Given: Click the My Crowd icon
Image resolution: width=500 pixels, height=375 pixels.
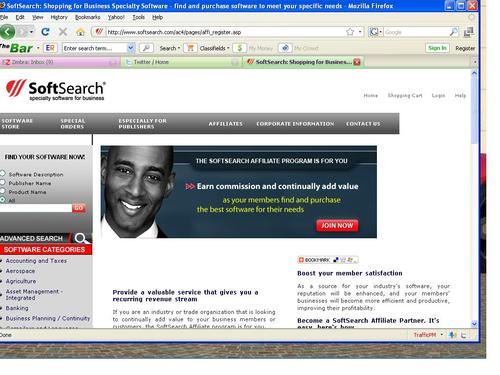Looking at the screenshot, I should (285, 48).
